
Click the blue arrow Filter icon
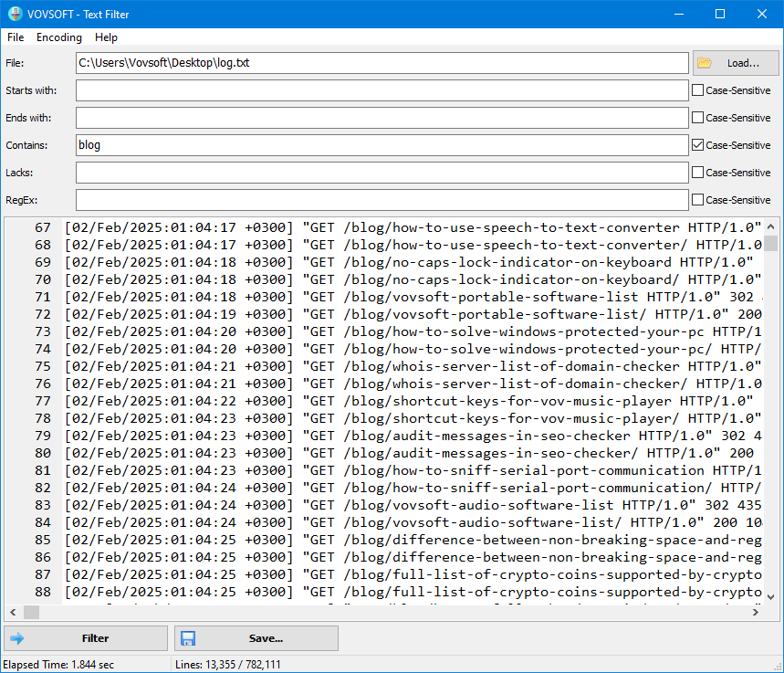coord(17,638)
